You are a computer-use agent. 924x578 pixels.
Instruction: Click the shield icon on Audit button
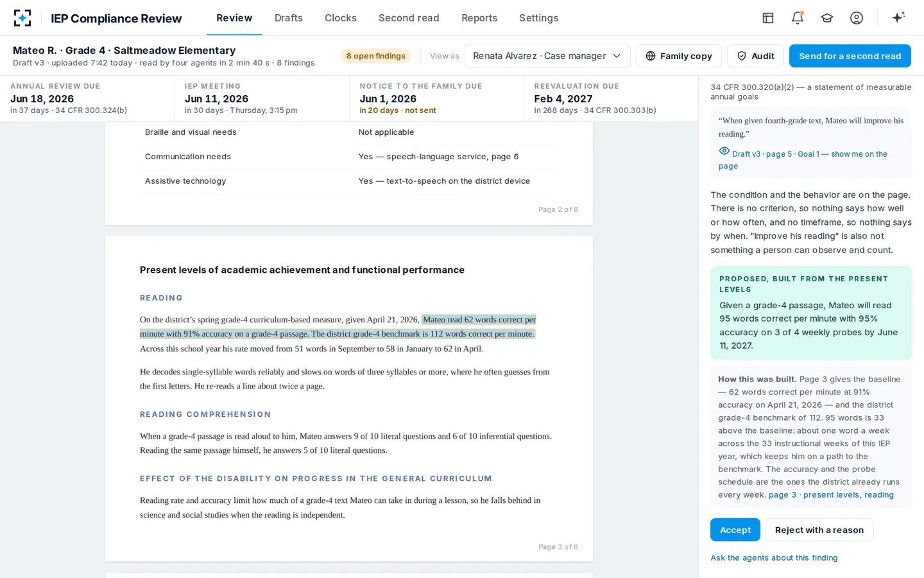[x=742, y=56]
